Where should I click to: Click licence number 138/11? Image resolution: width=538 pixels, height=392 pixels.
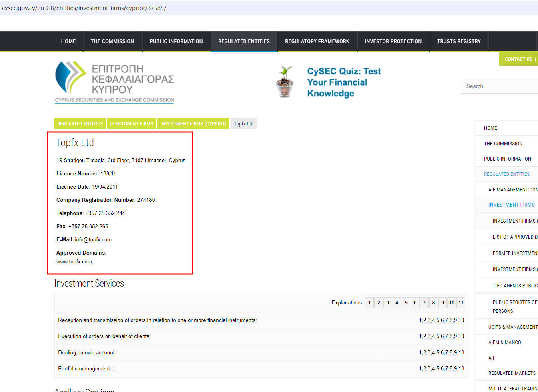(x=108, y=174)
